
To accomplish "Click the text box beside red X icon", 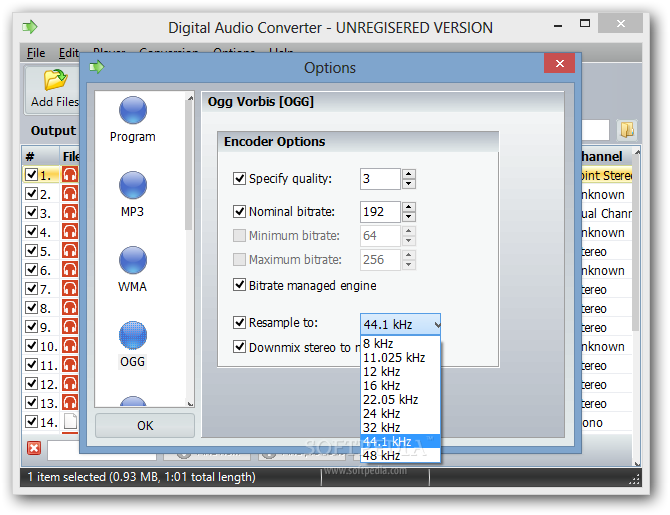I will [102, 450].
